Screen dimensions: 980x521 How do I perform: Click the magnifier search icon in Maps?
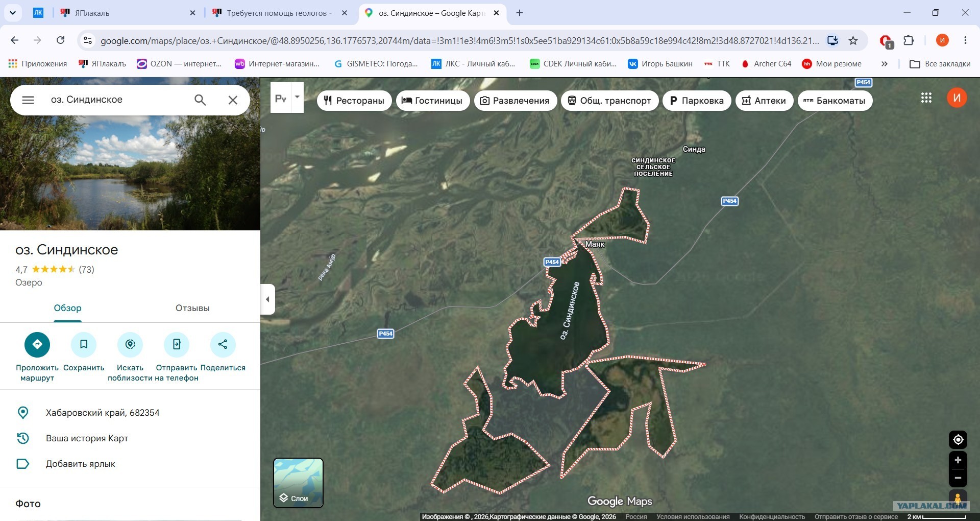(200, 100)
